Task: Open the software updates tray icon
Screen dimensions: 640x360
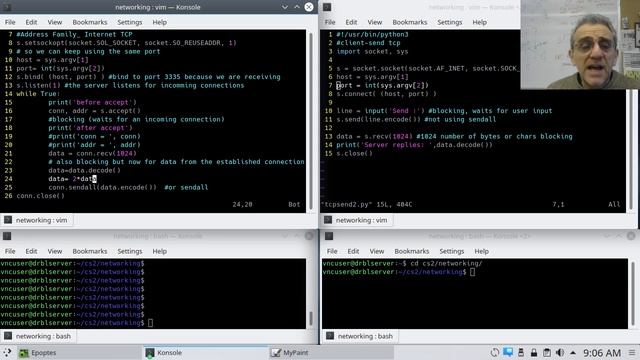Action: (495, 353)
